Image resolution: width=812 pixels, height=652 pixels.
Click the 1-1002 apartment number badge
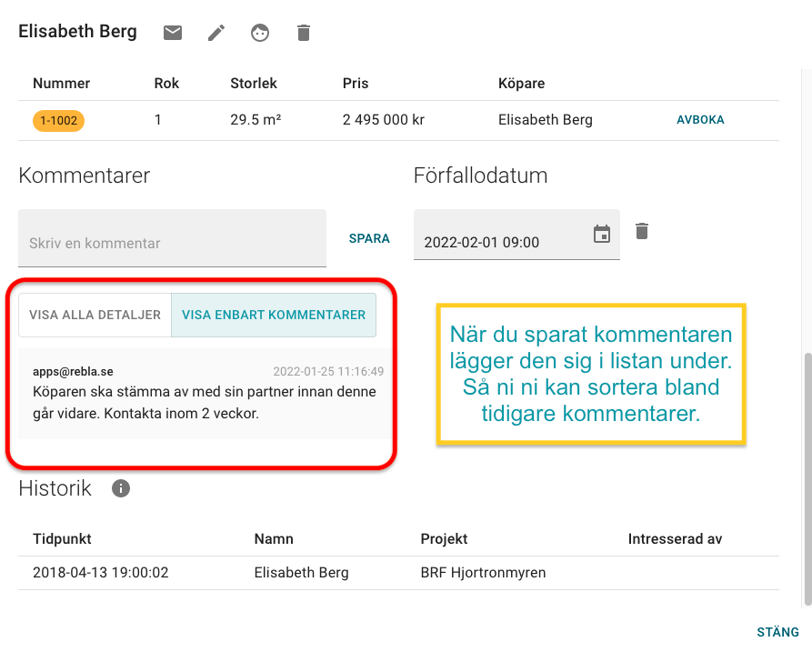(58, 120)
